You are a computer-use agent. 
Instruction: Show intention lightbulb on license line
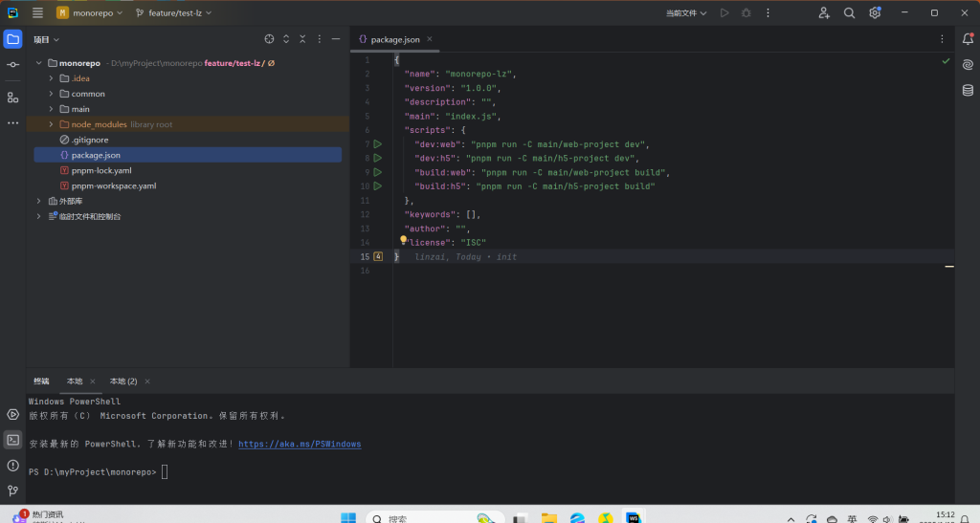click(403, 239)
